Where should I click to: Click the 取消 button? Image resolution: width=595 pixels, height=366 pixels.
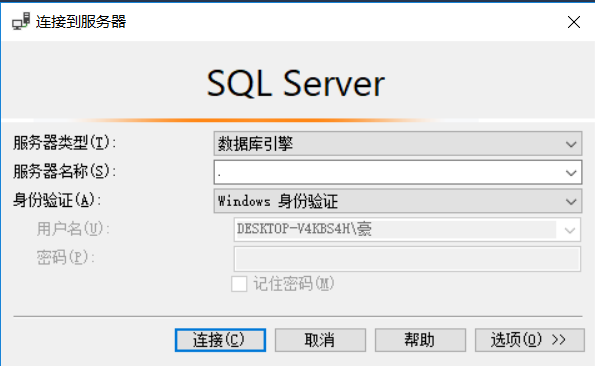click(x=320, y=340)
